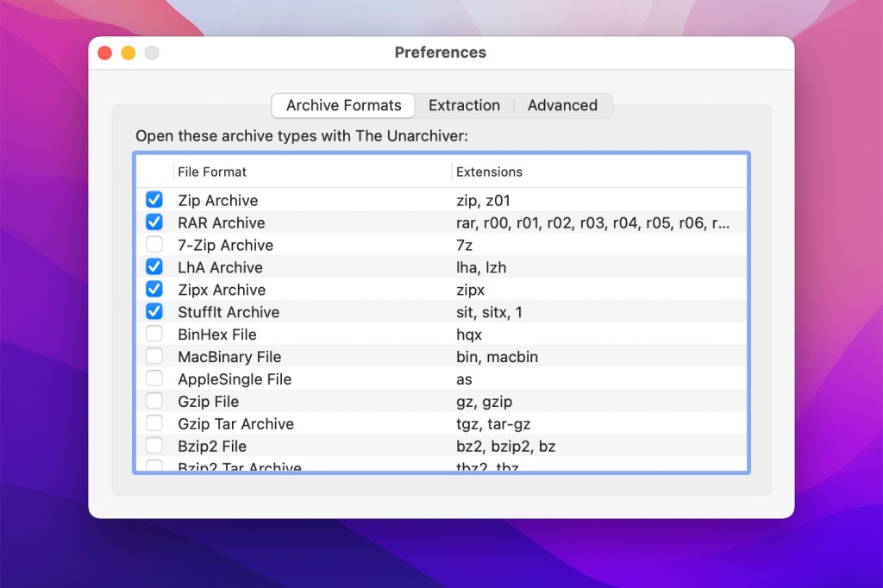Check the MacBinary File checkbox

pyautogui.click(x=154, y=356)
